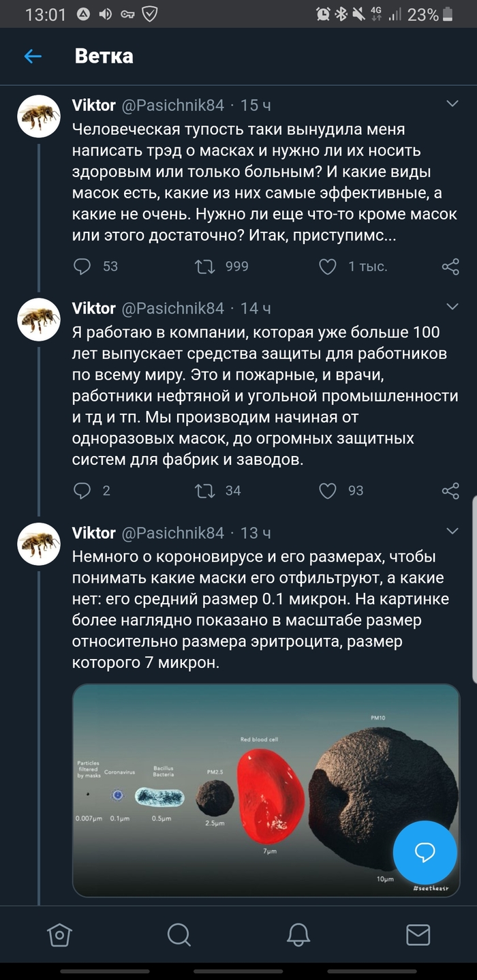Open the bee avatar on the third tweet
The width and height of the screenshot is (477, 980).
[39, 544]
